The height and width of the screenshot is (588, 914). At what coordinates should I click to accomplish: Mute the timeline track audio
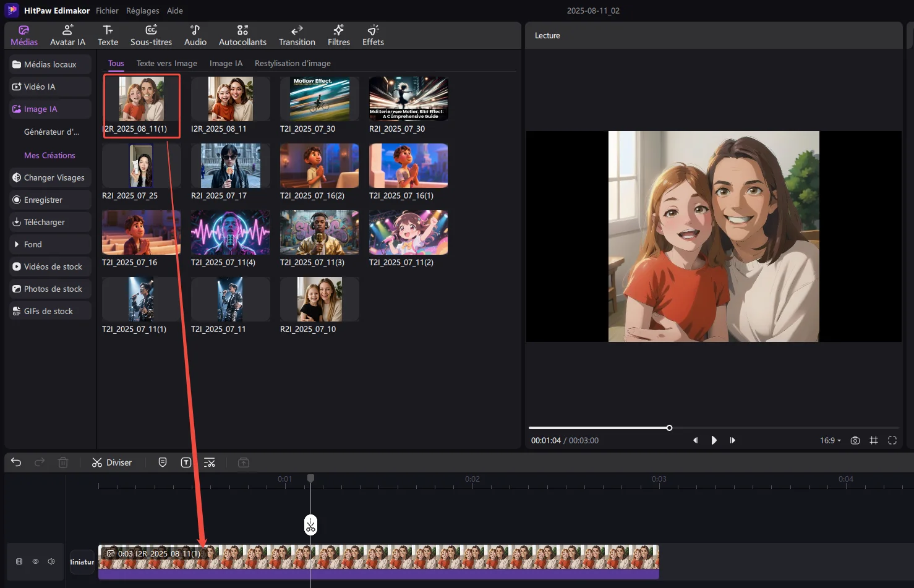51,561
